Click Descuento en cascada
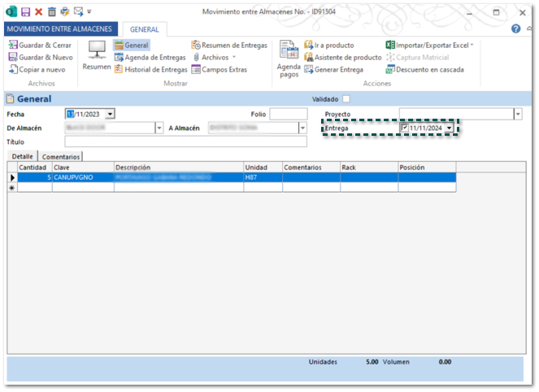Image resolution: width=539 pixels, height=392 pixels. (x=424, y=69)
